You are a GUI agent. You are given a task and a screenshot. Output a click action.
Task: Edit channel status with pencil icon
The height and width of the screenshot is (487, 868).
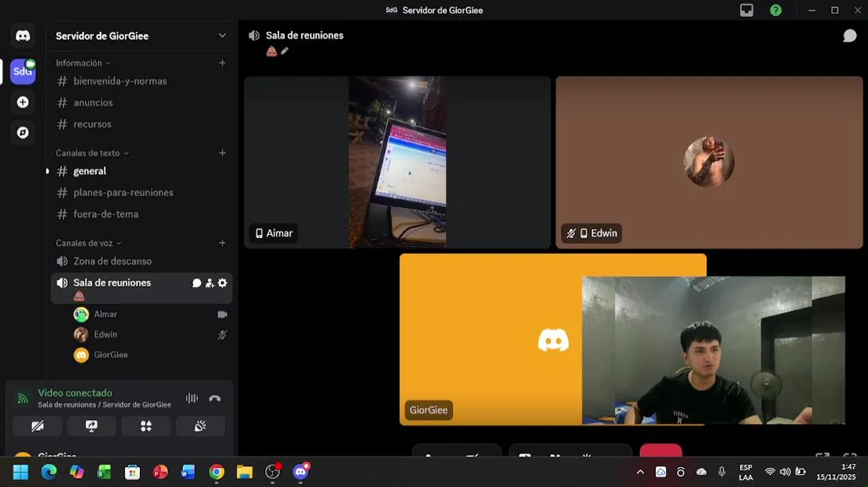click(x=285, y=51)
